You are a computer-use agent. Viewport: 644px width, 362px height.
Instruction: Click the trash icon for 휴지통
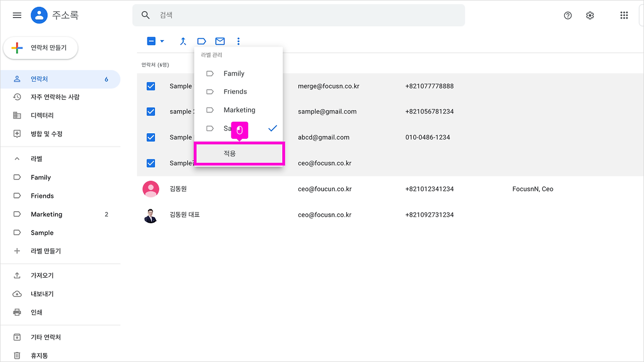tap(17, 355)
